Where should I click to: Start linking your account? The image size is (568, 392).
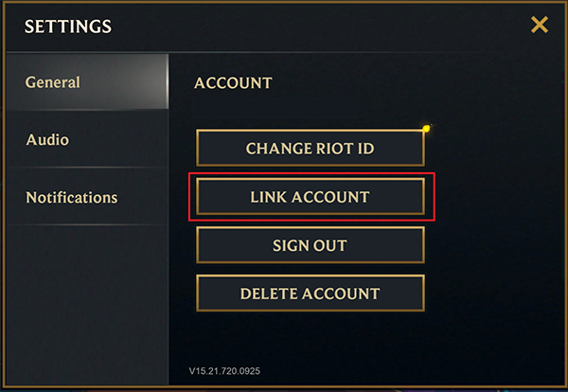pos(310,197)
